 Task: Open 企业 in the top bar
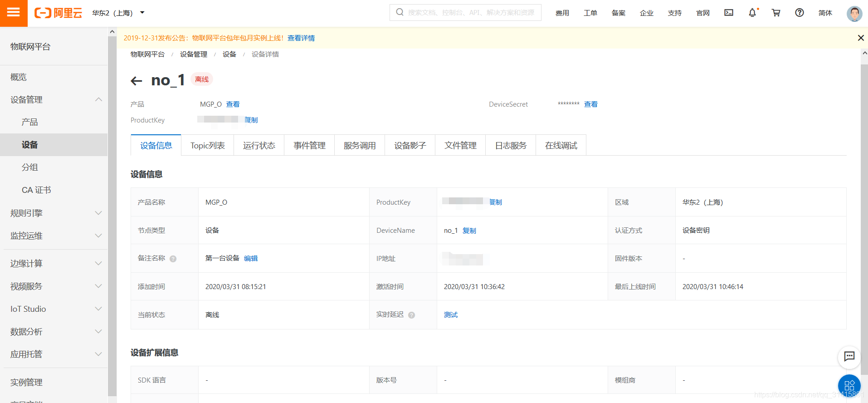pyautogui.click(x=647, y=13)
